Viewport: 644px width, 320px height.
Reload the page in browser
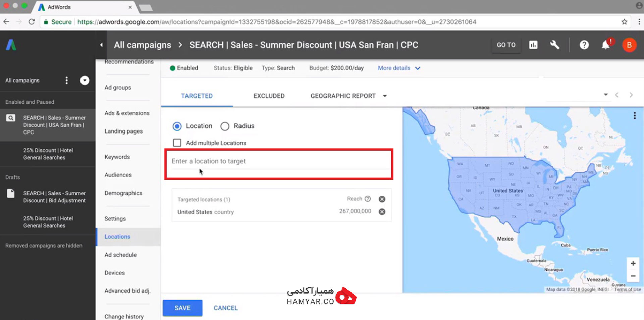point(32,22)
